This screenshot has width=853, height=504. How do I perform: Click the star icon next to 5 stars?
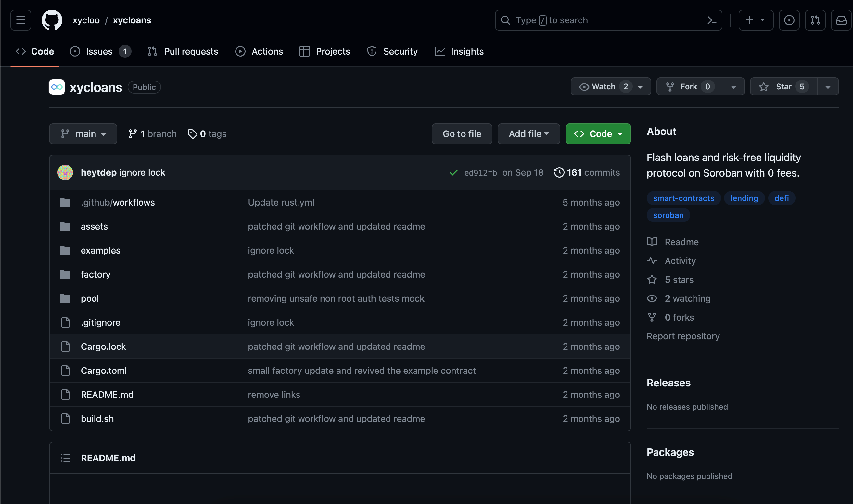click(652, 280)
